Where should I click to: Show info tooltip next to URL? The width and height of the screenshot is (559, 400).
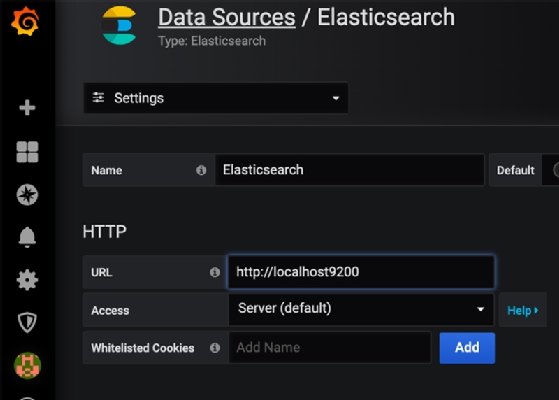(x=215, y=272)
